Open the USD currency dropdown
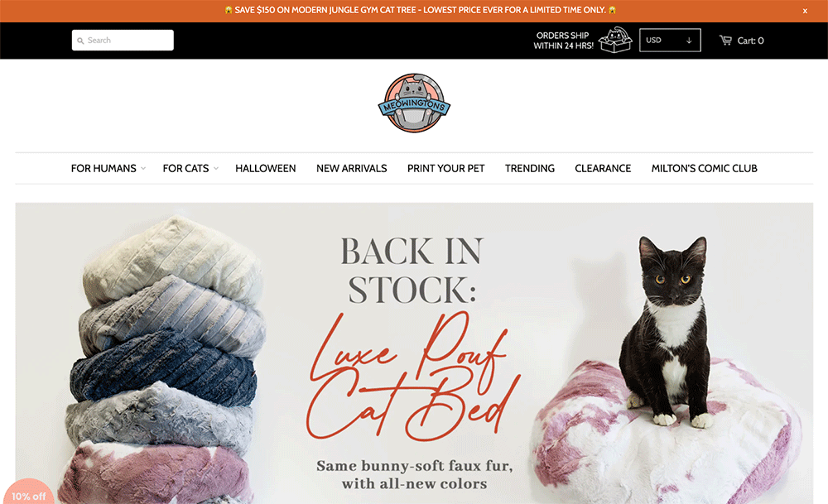The image size is (828, 504). click(670, 40)
